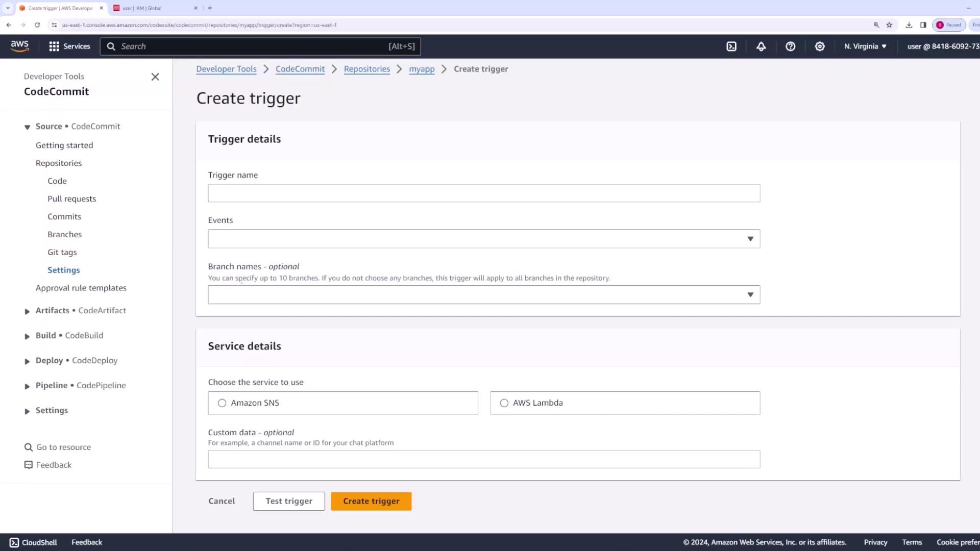Click the Test trigger button
Image resolution: width=980 pixels, height=551 pixels.
coord(289,501)
